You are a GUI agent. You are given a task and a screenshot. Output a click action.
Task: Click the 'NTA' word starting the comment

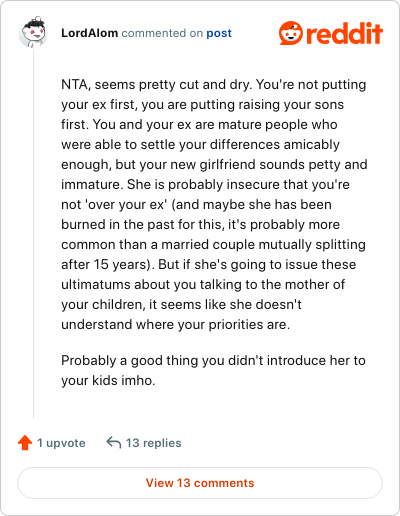point(74,85)
